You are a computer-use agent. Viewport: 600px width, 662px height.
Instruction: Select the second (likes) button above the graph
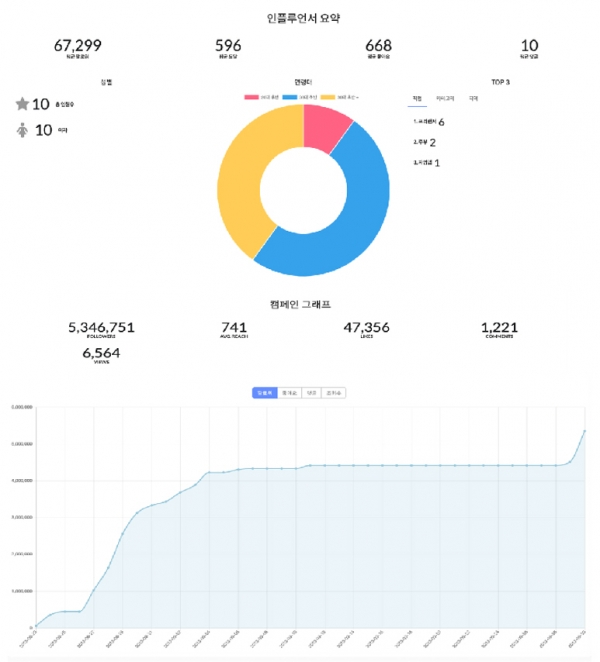[289, 393]
